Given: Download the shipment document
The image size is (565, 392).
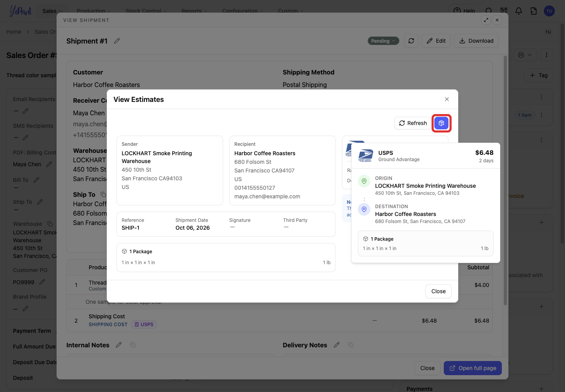Looking at the screenshot, I should [x=476, y=41].
